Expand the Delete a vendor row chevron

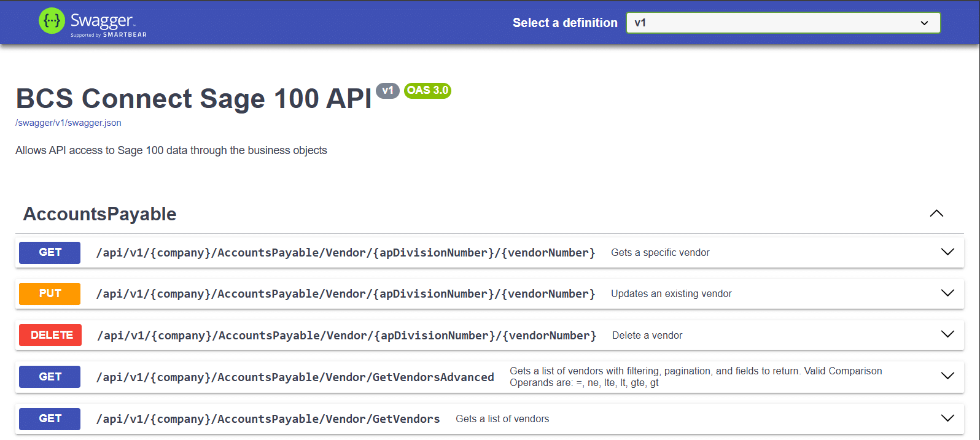pos(947,334)
